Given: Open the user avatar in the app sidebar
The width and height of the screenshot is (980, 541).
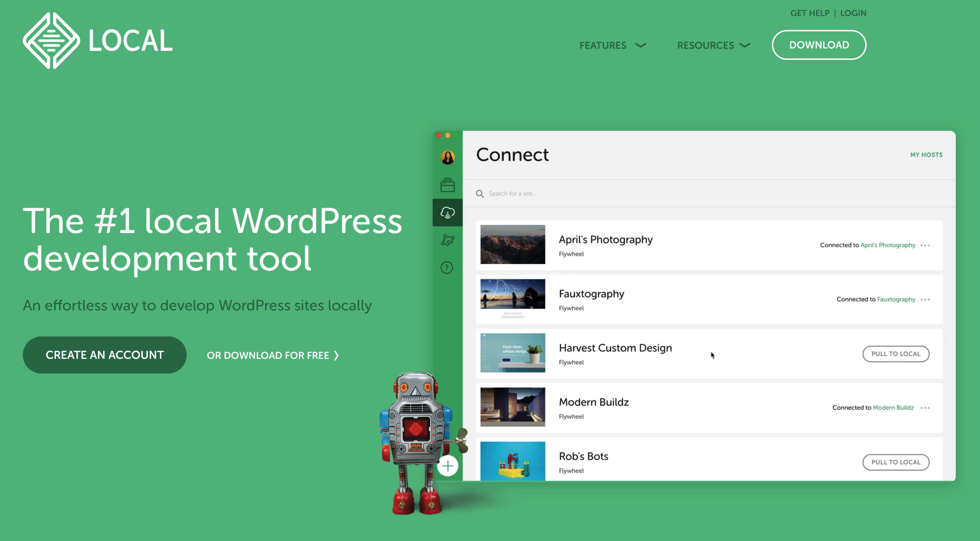Looking at the screenshot, I should 447,157.
